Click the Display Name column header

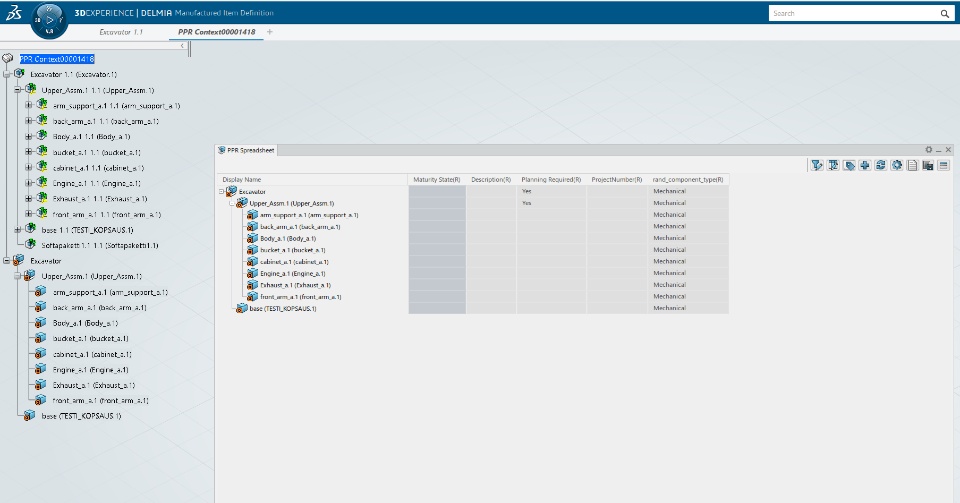pyautogui.click(x=312, y=179)
